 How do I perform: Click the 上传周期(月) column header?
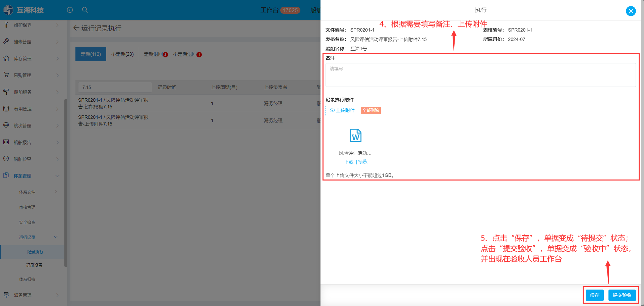point(224,87)
